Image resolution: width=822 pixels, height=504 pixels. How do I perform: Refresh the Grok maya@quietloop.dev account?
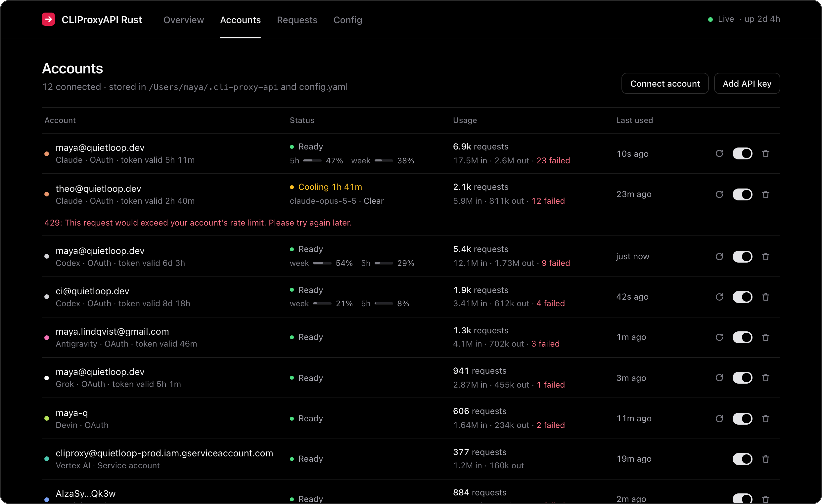tap(719, 378)
